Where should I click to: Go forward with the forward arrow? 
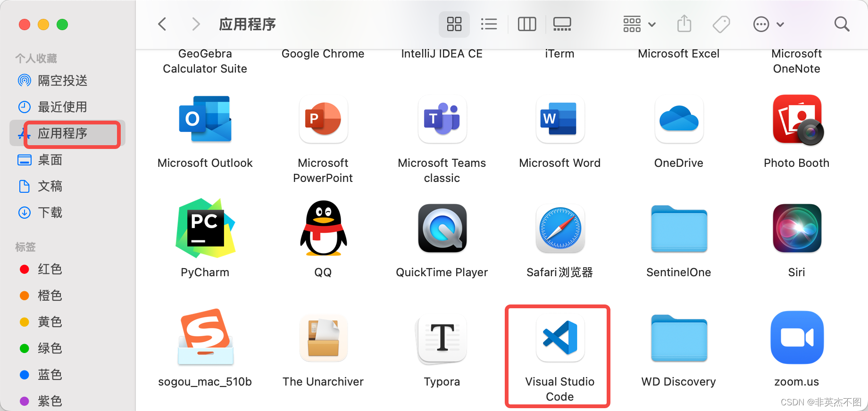pos(196,24)
